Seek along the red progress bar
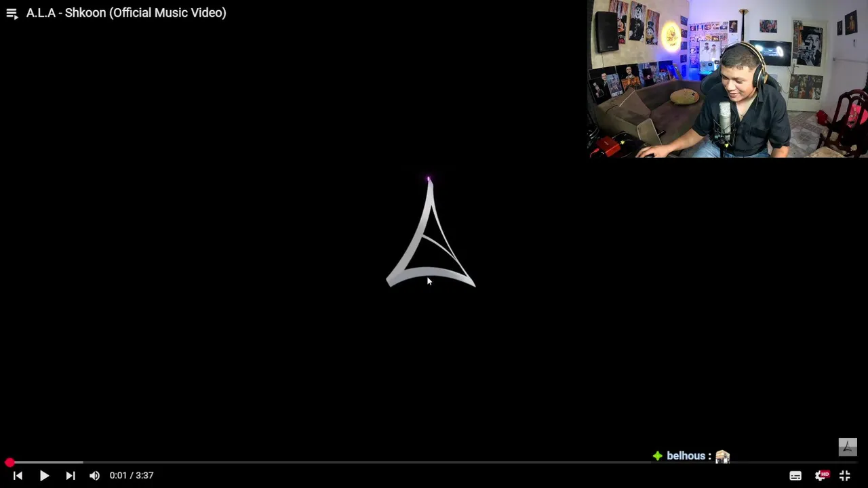 [x=434, y=462]
